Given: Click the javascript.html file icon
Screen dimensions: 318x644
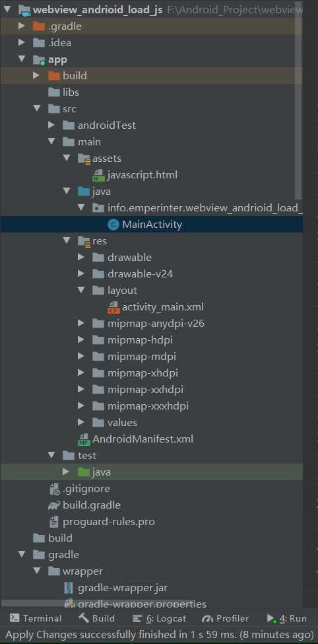Looking at the screenshot, I should (x=98, y=175).
